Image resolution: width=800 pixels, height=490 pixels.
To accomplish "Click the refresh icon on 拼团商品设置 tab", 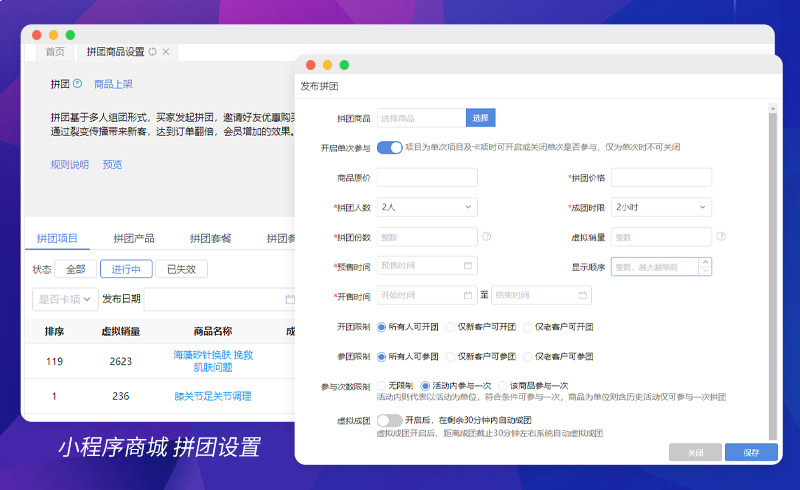I will tap(153, 52).
